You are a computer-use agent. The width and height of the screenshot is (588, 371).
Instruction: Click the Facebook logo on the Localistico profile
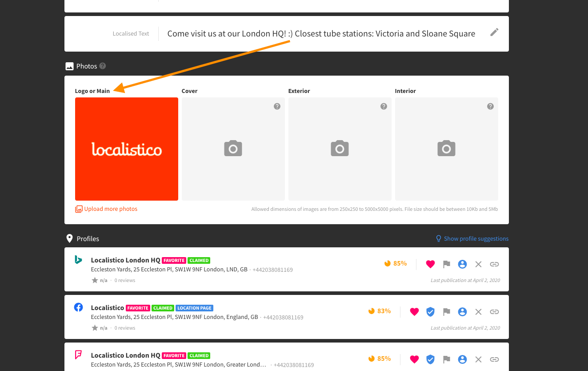(x=78, y=307)
